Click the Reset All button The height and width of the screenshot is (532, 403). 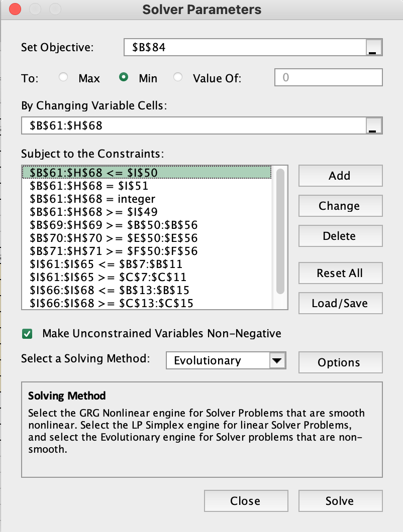click(x=341, y=273)
